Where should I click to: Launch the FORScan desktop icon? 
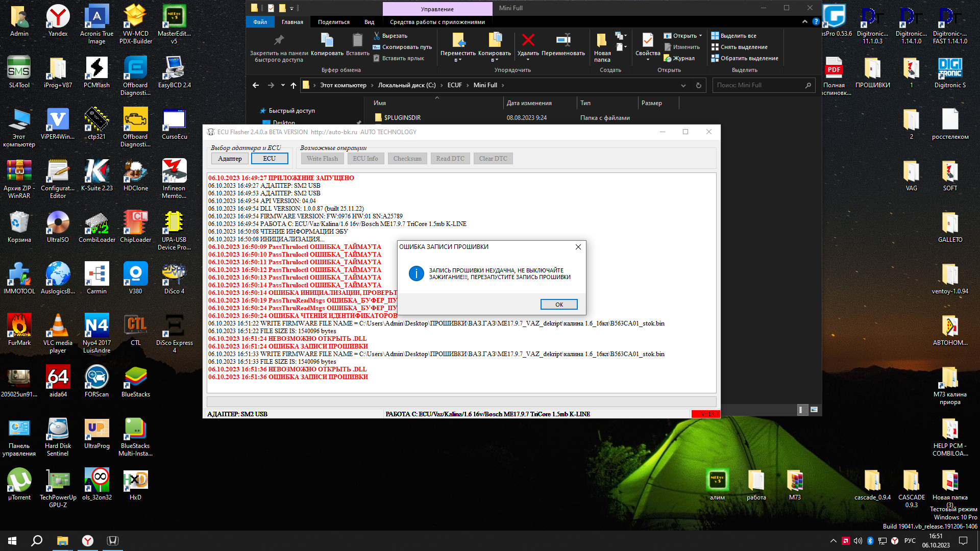(x=96, y=378)
